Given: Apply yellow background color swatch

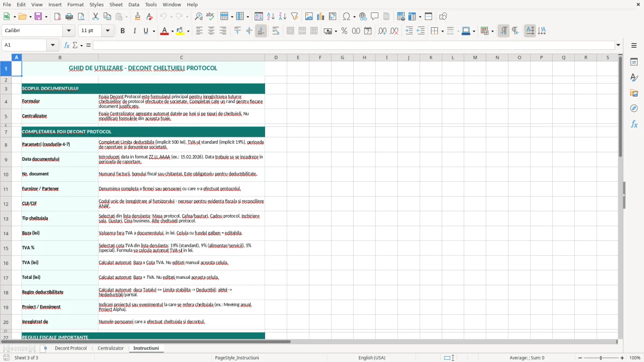Looking at the screenshot, I should click(180, 31).
